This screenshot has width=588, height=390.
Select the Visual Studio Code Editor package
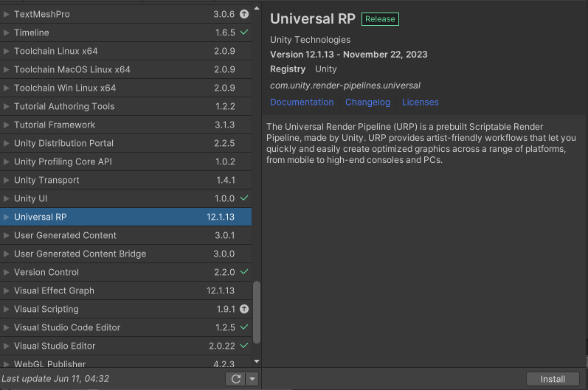coord(125,327)
